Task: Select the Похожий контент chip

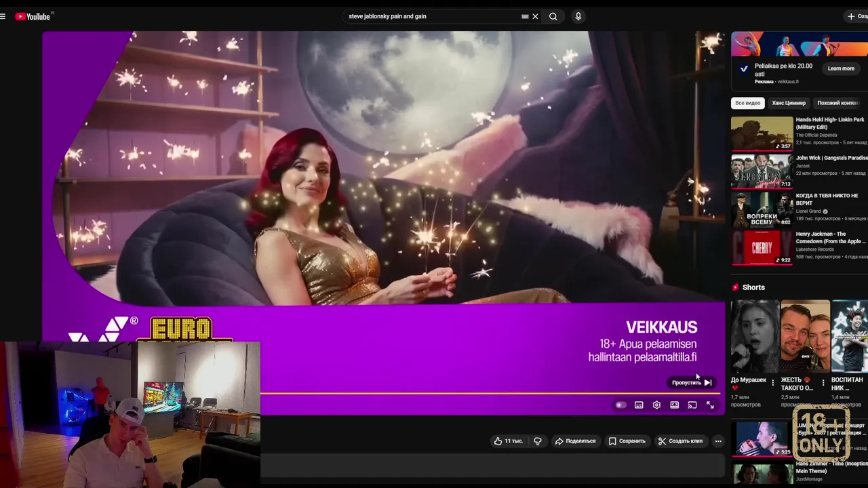Action: pyautogui.click(x=839, y=103)
